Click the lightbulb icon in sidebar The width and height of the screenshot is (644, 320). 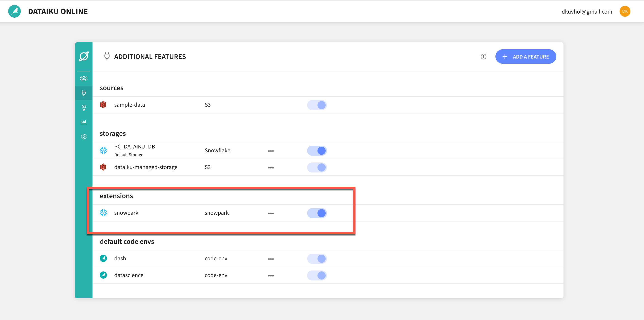tap(83, 108)
